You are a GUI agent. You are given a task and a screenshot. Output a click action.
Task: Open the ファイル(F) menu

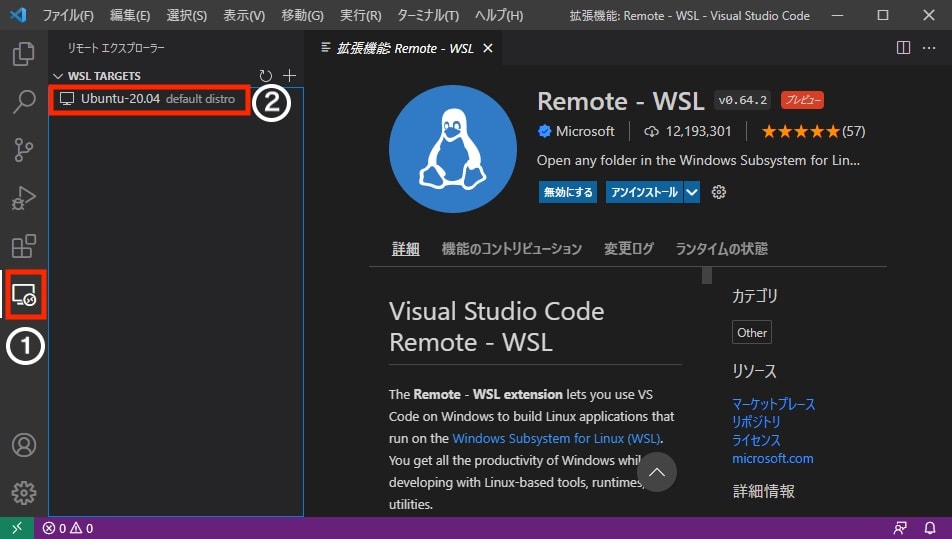tap(68, 15)
